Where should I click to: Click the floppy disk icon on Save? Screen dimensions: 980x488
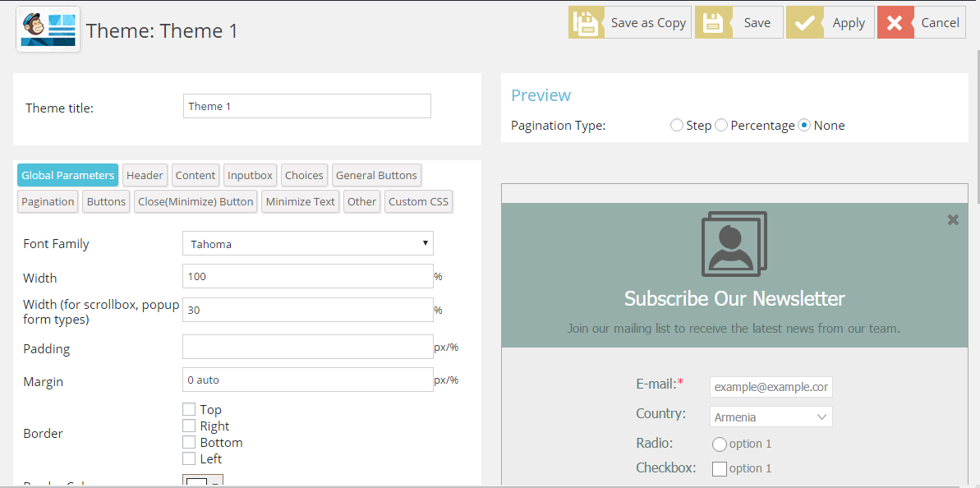tap(713, 22)
